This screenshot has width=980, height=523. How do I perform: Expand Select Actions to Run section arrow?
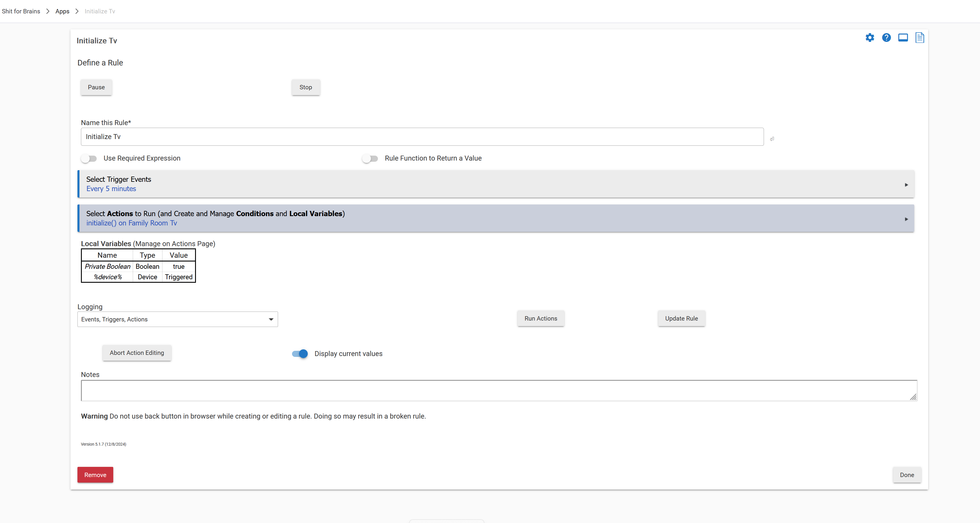[906, 219]
